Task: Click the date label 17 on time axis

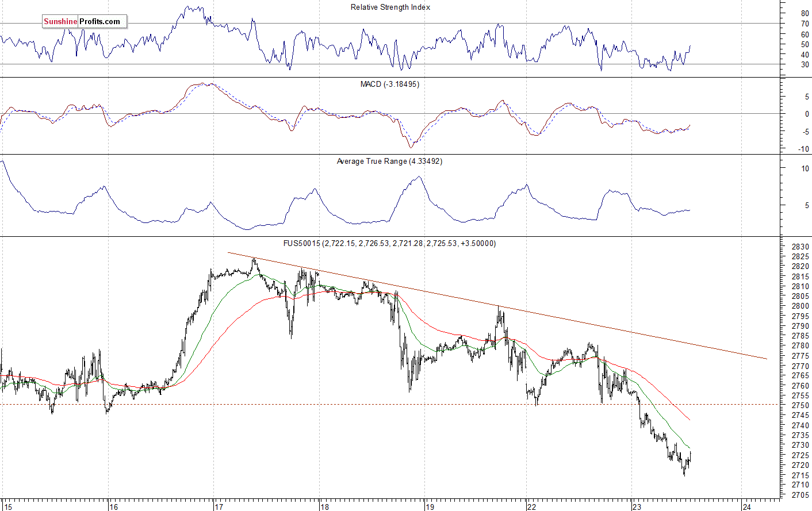Action: pyautogui.click(x=219, y=507)
